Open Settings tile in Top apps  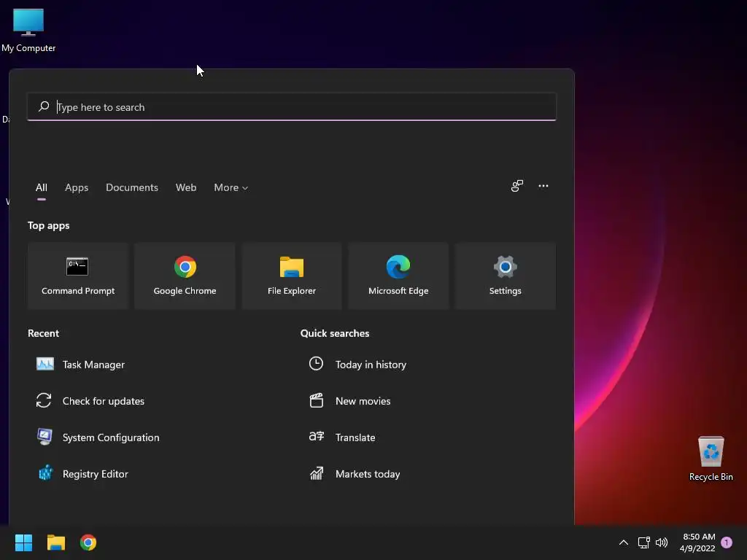point(505,276)
